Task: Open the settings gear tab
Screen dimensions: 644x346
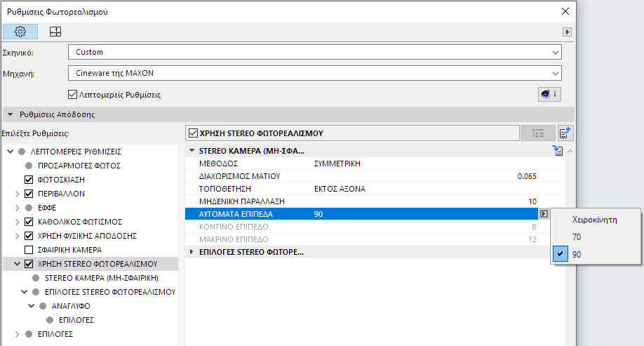Action: coord(20,32)
